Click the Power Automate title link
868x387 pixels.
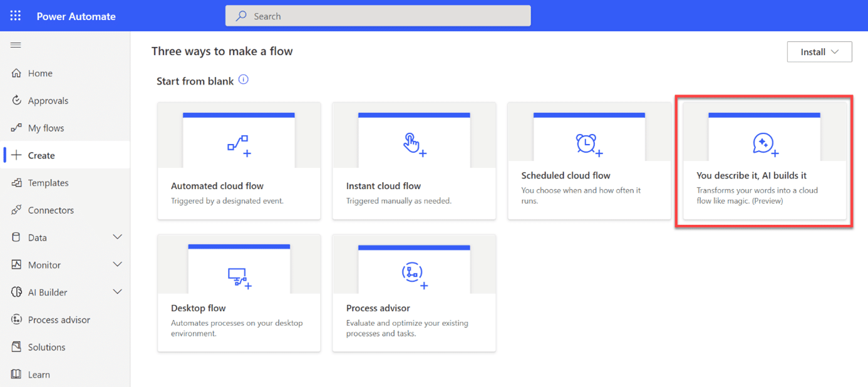coord(76,16)
